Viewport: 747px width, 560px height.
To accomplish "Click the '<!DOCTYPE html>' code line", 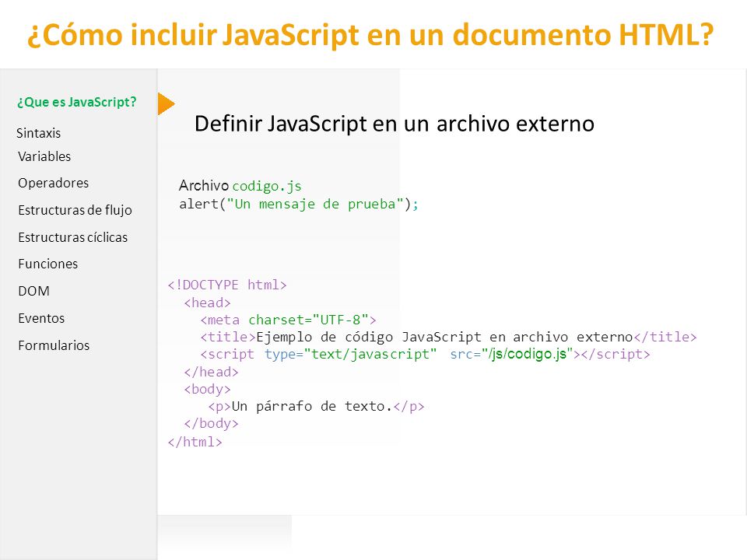I will point(227,285).
